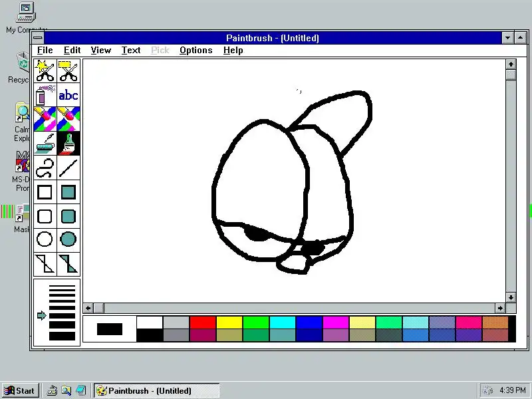
Task: Click the first quick launch taskbar icon
Action: click(52, 390)
